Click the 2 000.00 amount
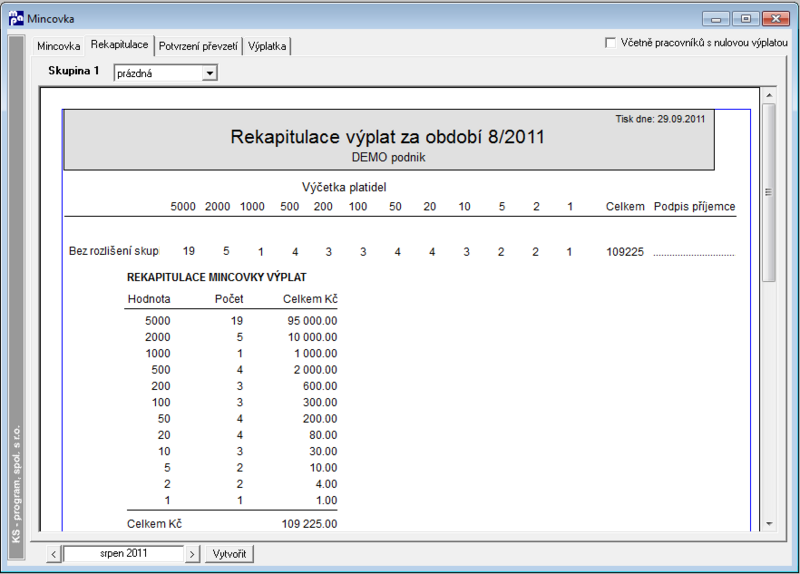This screenshot has width=800, height=574. (x=315, y=370)
